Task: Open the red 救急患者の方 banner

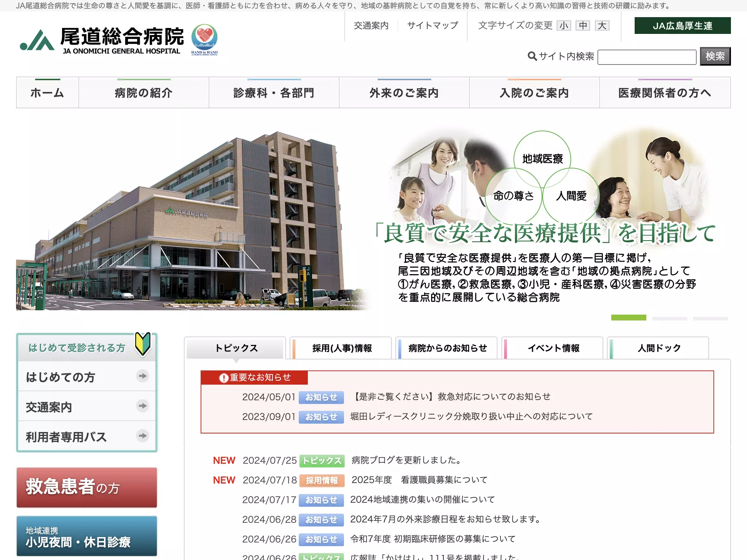Action: pyautogui.click(x=87, y=487)
